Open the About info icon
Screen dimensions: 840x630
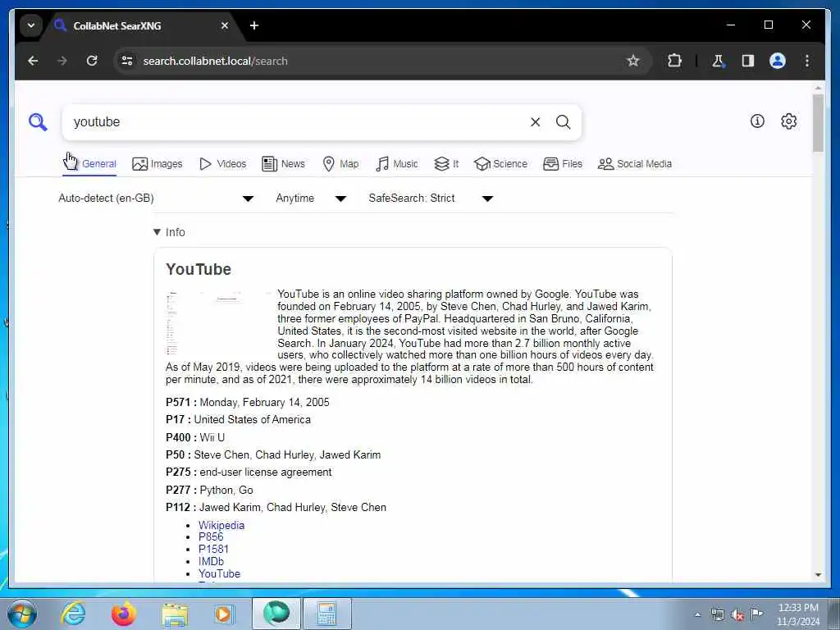pos(757,121)
